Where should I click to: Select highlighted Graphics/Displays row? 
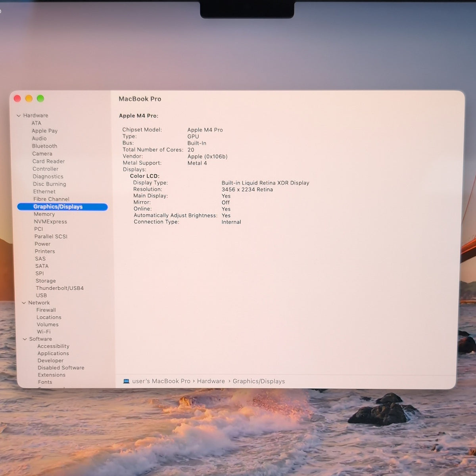(x=62, y=207)
